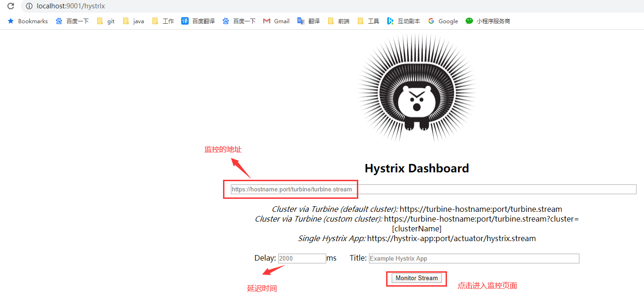Click the browser reload icon
This screenshot has height=308, width=644.
click(11, 7)
